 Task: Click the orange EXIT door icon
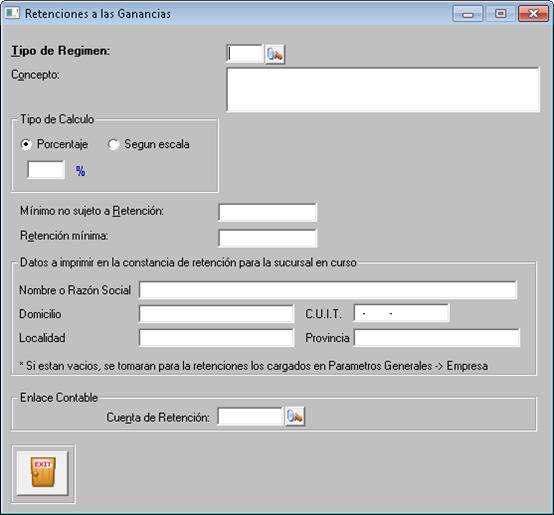point(43,473)
